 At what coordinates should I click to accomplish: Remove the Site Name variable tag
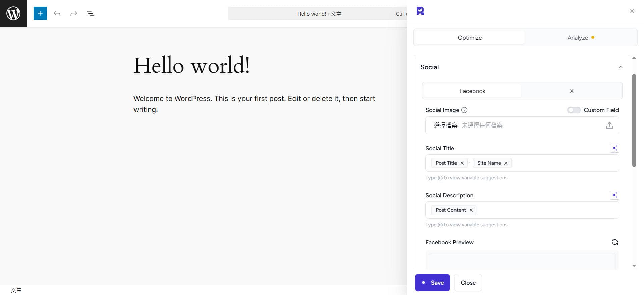506,163
